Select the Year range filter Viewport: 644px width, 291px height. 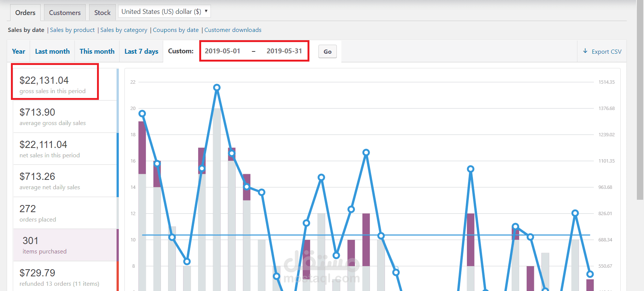pyautogui.click(x=18, y=51)
